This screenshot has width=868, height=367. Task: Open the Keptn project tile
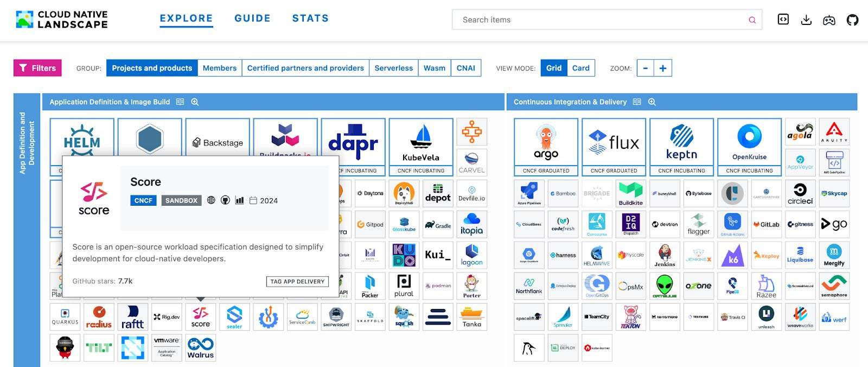coord(681,147)
